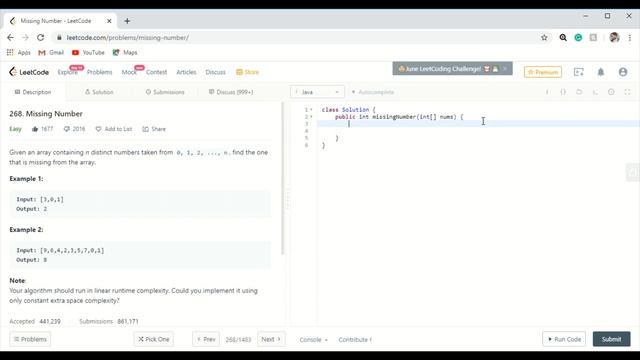Viewport: 640px width, 360px height.
Task: Open the LeetCode profile avatar menu
Action: tap(623, 72)
